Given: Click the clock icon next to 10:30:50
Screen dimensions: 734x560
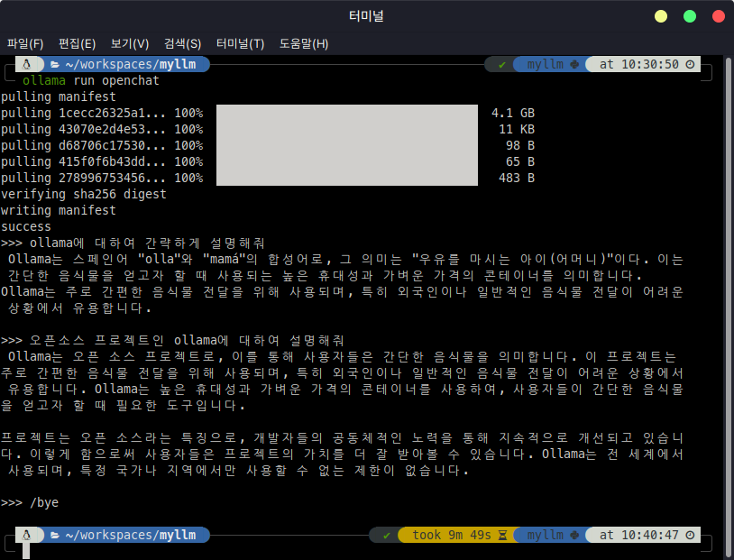Looking at the screenshot, I should pos(690,64).
